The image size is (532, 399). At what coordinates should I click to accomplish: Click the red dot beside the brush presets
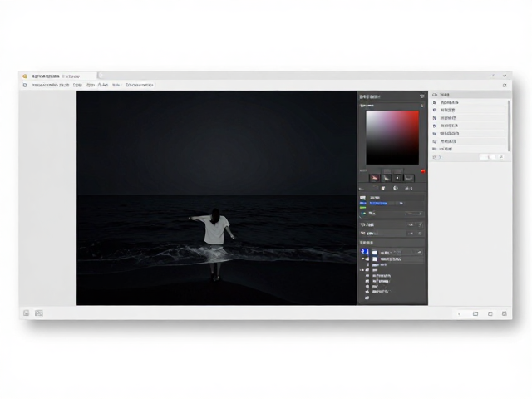coord(423,172)
